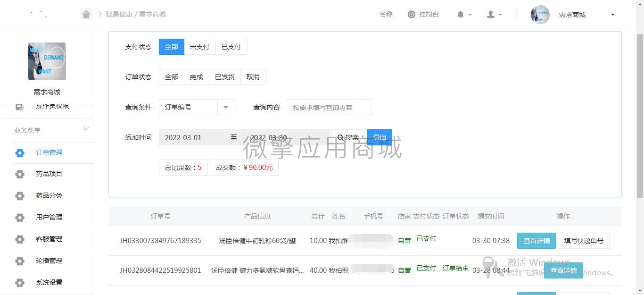Click the 需求商城 sidebar logo image
The width and height of the screenshot is (644, 295).
(47, 61)
